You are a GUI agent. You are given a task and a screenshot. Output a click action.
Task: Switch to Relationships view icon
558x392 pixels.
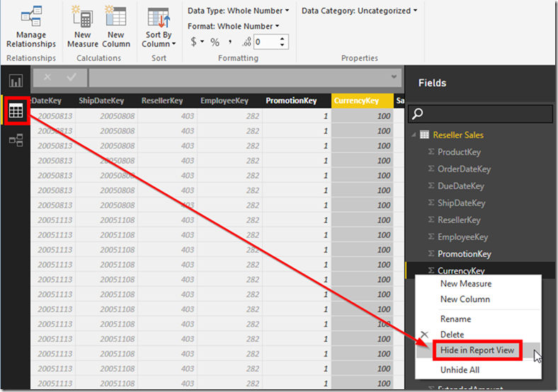pyautogui.click(x=16, y=140)
